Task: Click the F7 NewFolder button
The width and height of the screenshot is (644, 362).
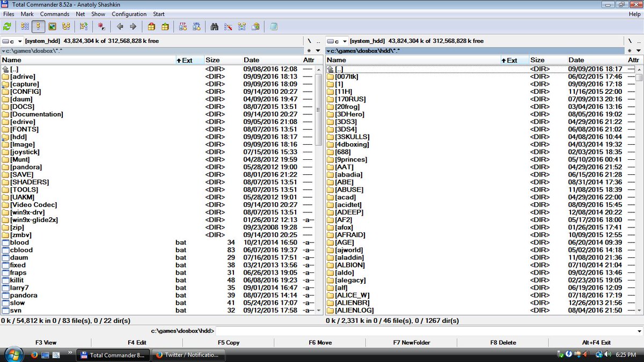Action: click(x=412, y=343)
